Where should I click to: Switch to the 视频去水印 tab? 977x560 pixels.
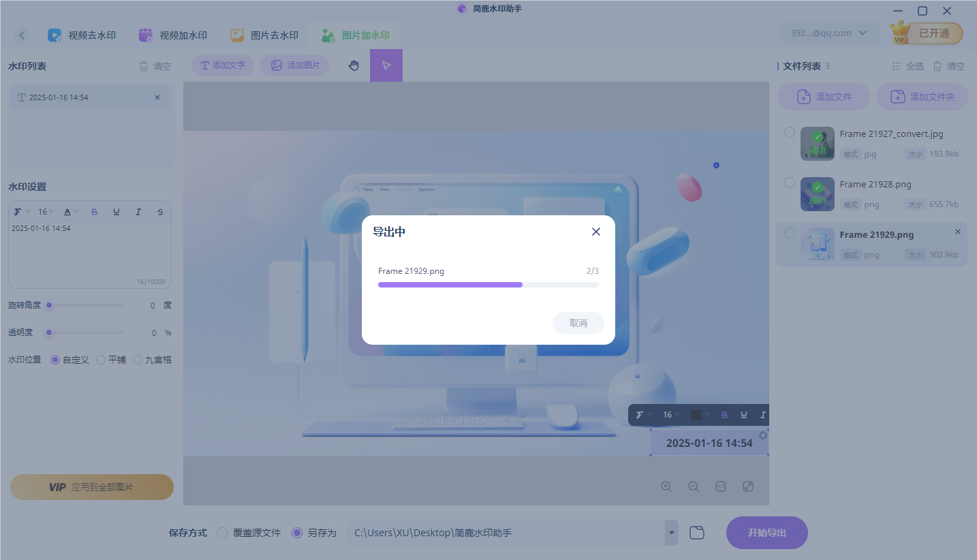(82, 34)
